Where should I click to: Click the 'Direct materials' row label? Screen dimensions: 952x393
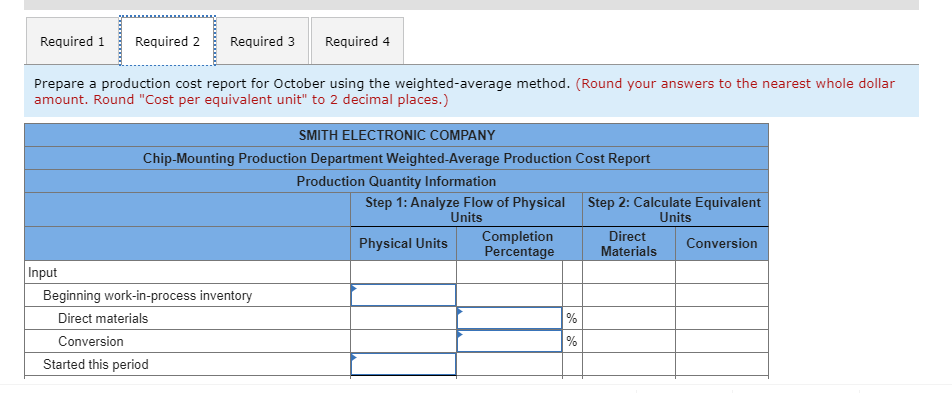(x=103, y=318)
